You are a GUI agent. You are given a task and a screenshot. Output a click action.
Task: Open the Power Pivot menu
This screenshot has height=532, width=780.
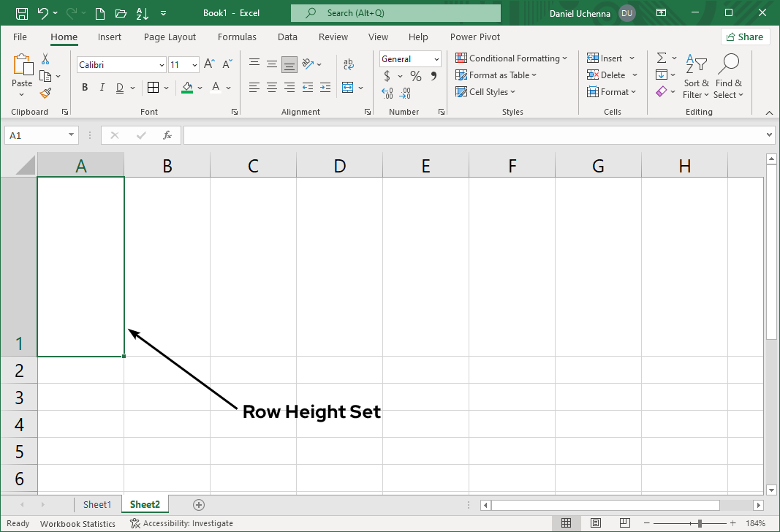pos(474,37)
